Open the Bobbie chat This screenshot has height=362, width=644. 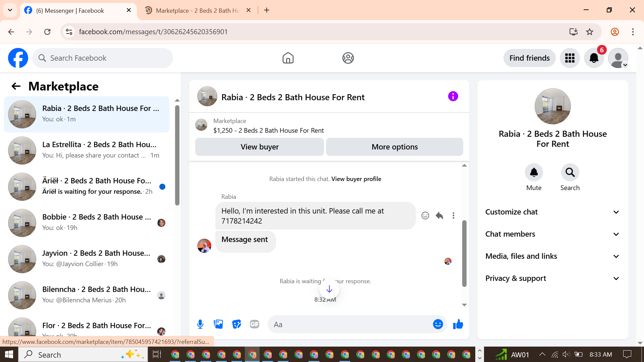[x=87, y=223]
